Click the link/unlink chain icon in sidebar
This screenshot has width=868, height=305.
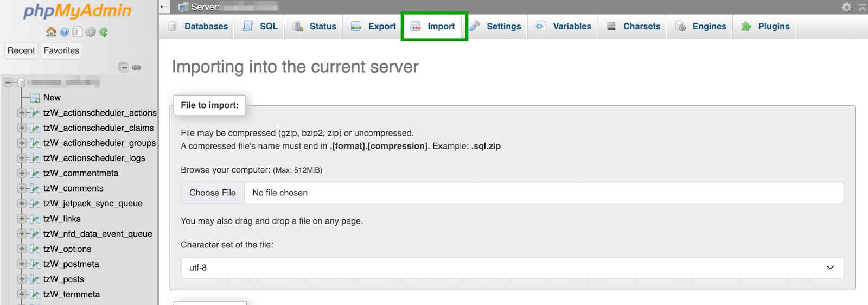pos(137,67)
